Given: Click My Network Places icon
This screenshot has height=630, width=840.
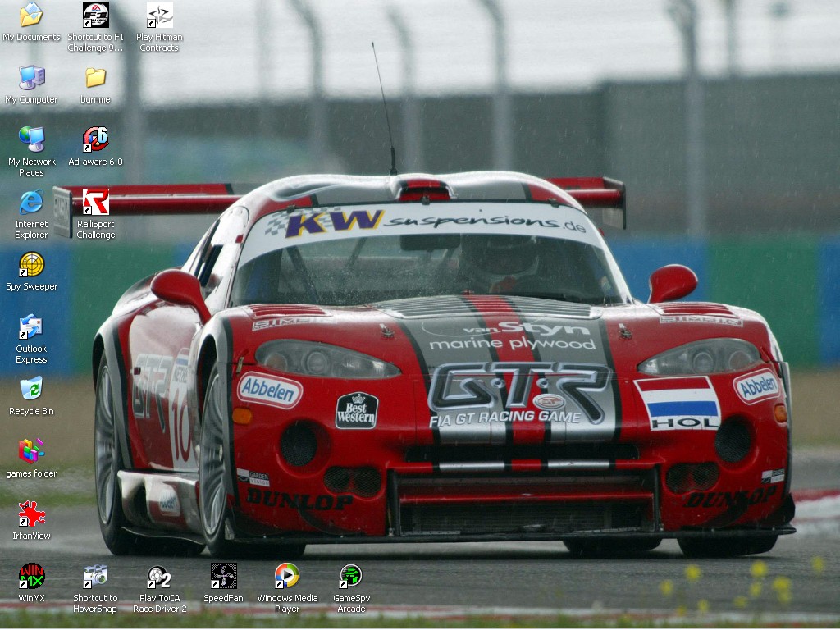Looking at the screenshot, I should click(31, 139).
